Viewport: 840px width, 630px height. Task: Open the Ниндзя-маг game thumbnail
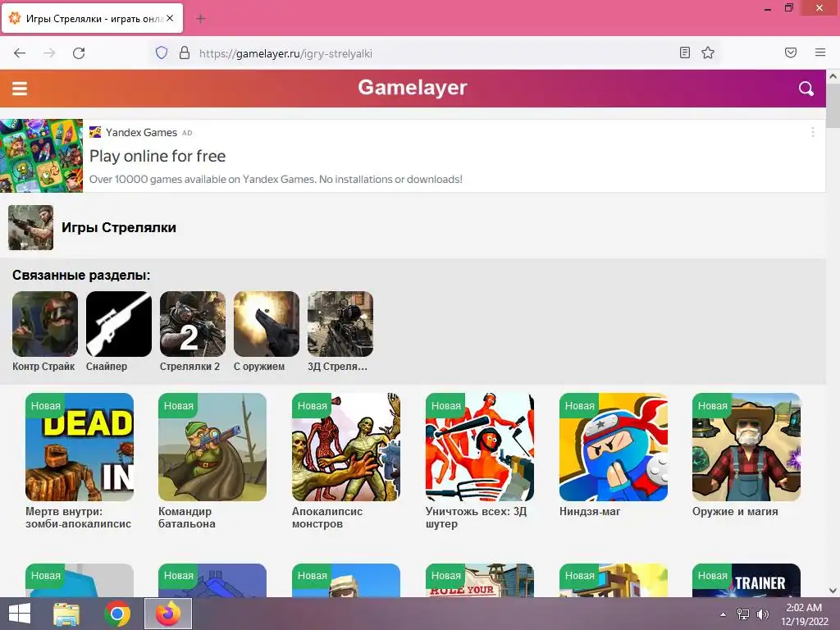point(614,447)
